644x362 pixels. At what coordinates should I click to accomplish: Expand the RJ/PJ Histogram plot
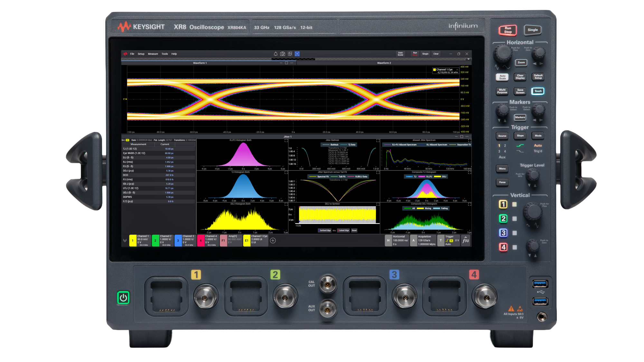click(286, 141)
